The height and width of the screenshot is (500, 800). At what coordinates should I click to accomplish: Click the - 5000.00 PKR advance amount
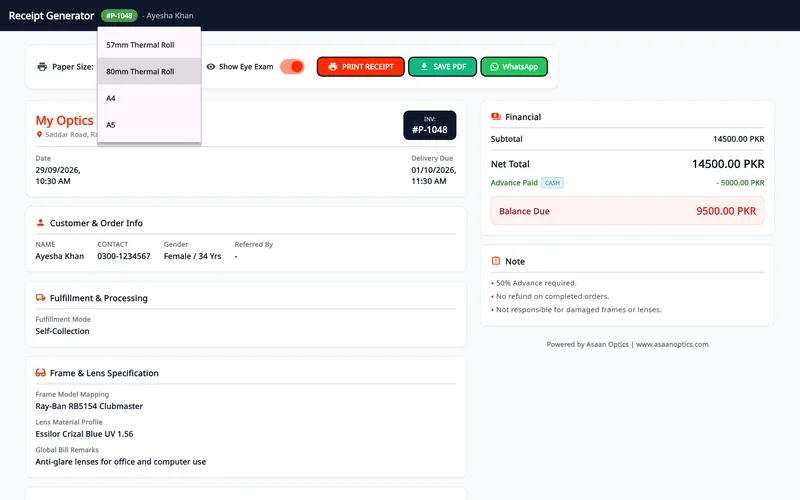click(x=740, y=183)
